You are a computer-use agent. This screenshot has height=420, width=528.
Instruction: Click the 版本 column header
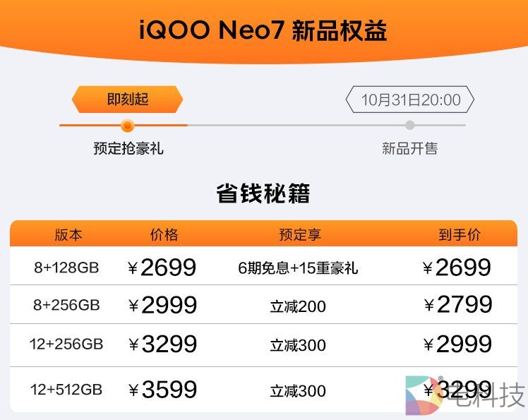(x=68, y=235)
